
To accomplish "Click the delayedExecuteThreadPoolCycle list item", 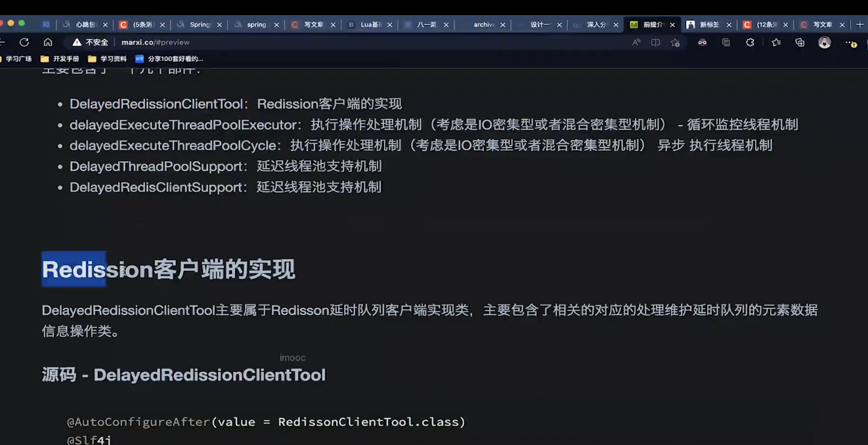I will pyautogui.click(x=421, y=145).
